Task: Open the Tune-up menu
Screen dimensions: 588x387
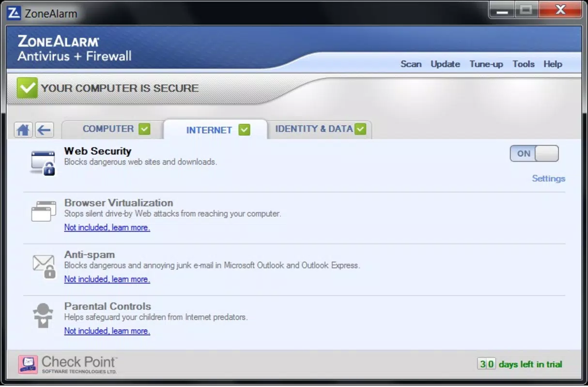Action: coord(486,64)
